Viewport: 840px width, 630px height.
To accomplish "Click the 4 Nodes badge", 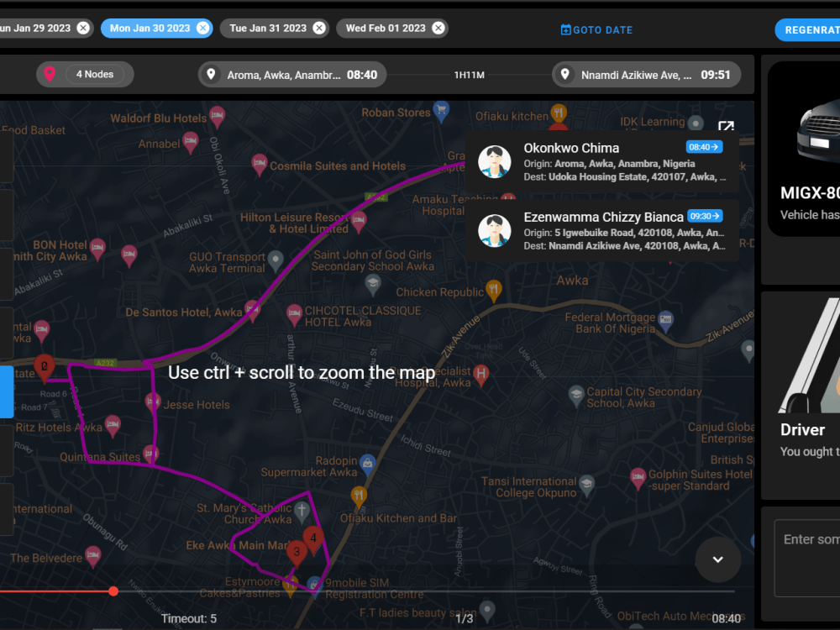I will [95, 75].
